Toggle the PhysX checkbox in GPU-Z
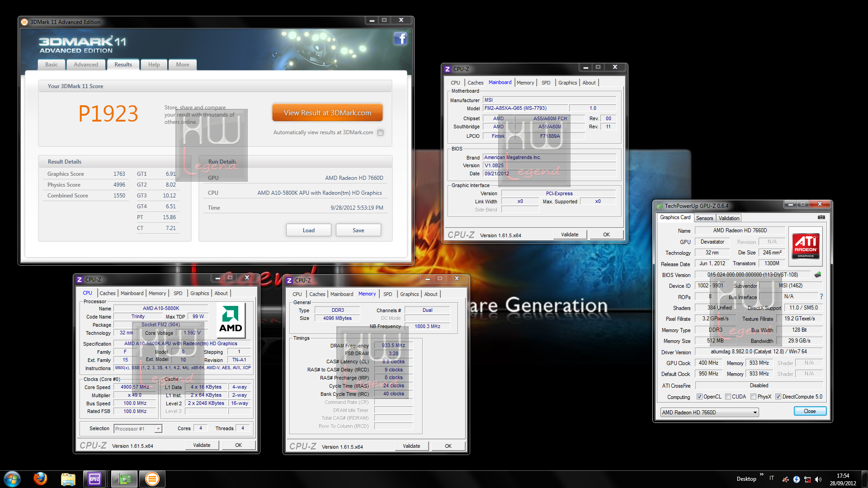 pyautogui.click(x=753, y=397)
